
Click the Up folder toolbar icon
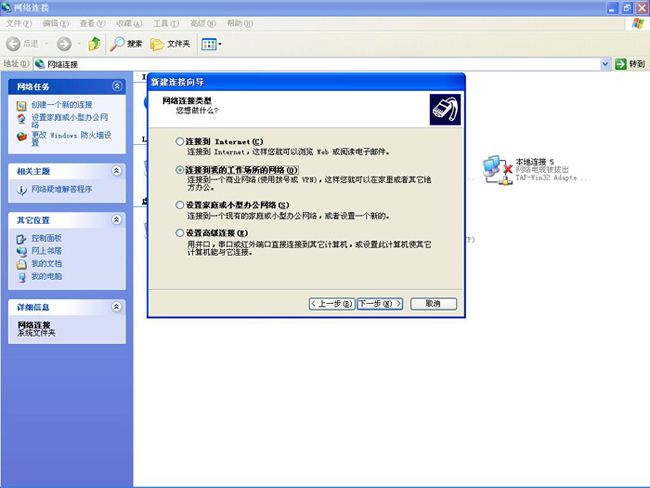[94, 44]
